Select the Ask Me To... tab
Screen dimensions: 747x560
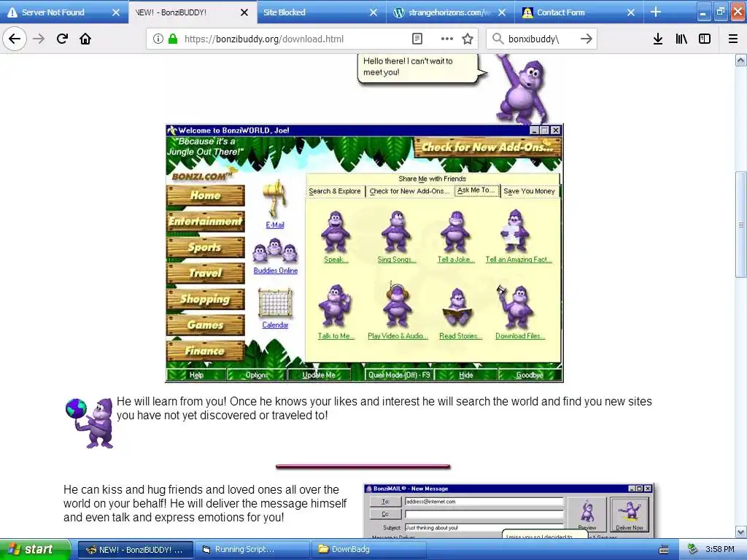476,190
